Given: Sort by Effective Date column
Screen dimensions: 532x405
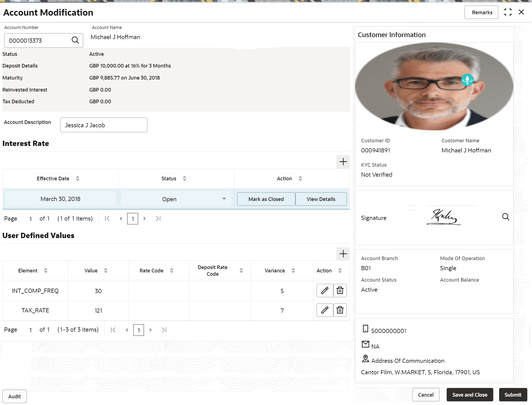Looking at the screenshot, I should (x=78, y=179).
